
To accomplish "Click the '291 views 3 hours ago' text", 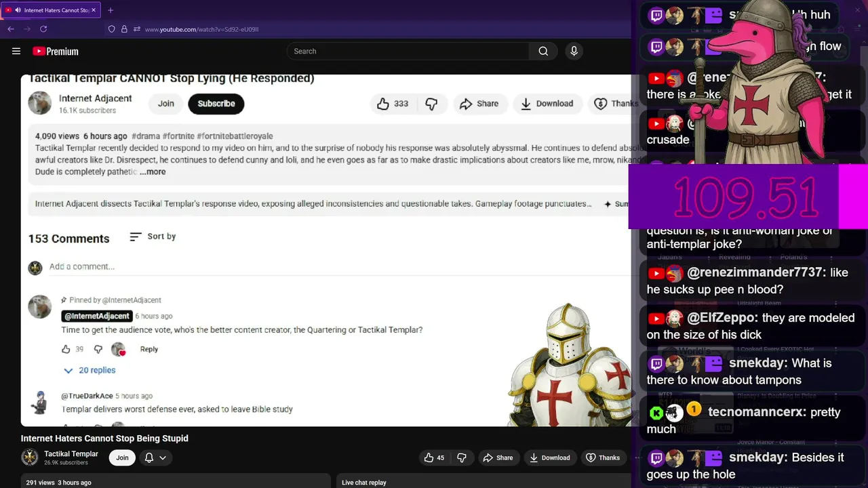I will [x=58, y=483].
